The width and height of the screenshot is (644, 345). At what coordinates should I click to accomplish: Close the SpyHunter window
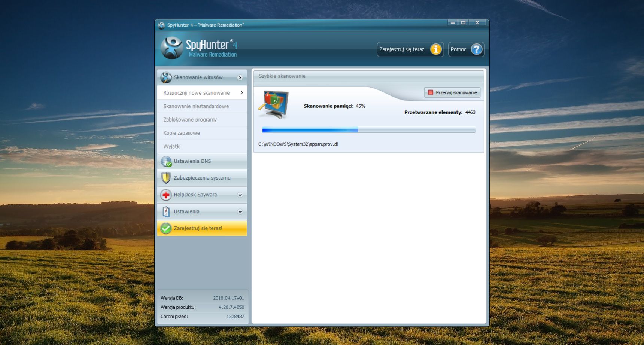pyautogui.click(x=477, y=23)
